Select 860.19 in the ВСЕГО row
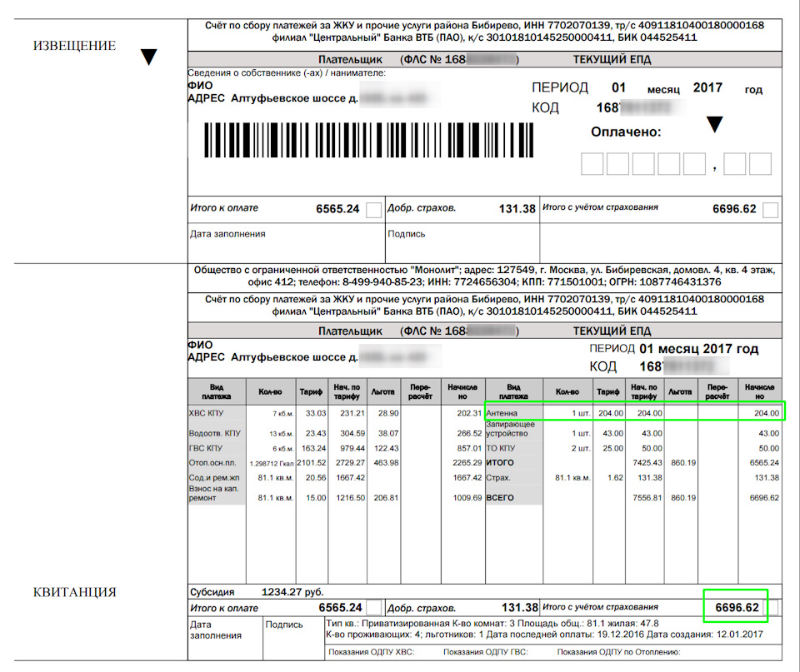 pyautogui.click(x=683, y=498)
